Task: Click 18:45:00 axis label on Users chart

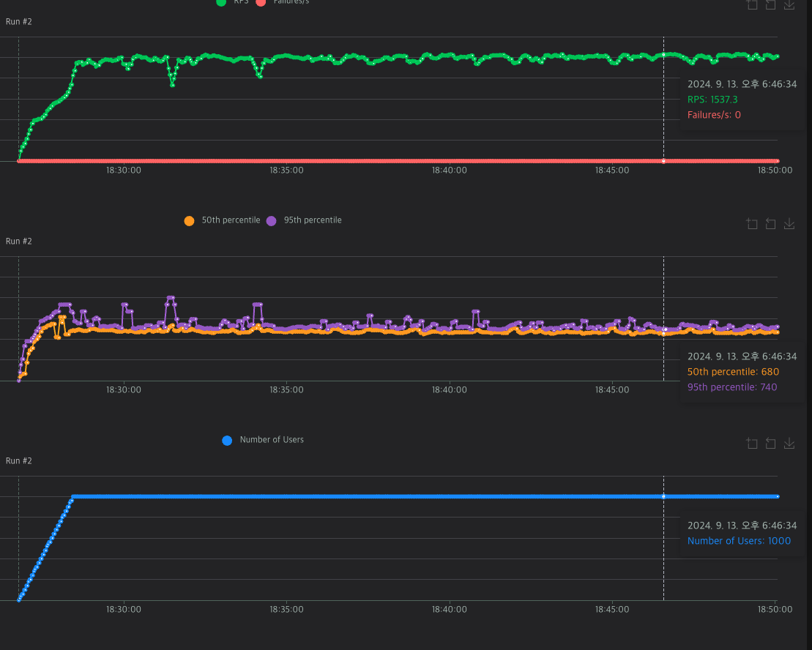Action: coord(612,609)
